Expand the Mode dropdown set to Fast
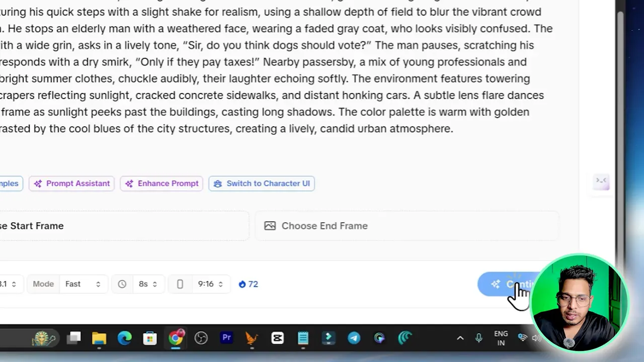The width and height of the screenshot is (644, 362). [x=83, y=284]
